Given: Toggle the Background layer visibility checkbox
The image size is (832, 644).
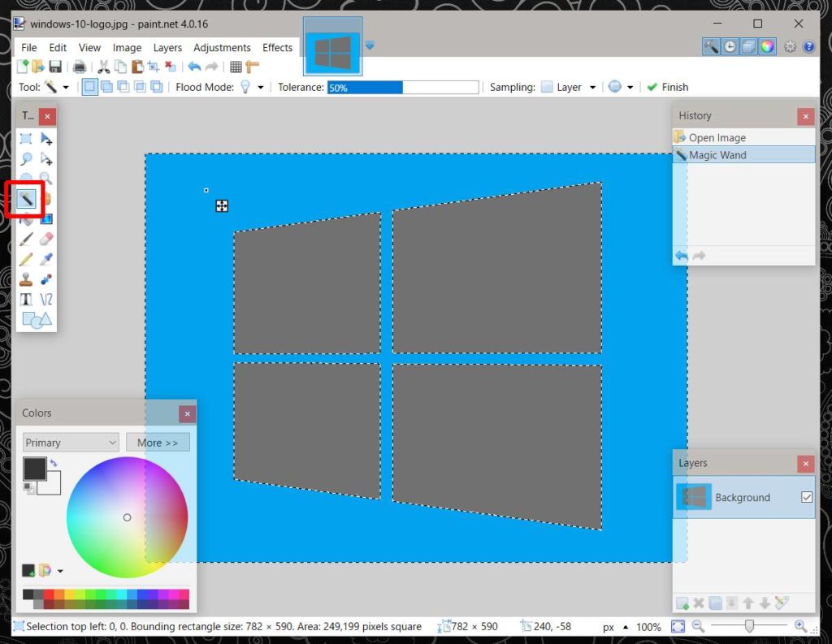Looking at the screenshot, I should [x=805, y=497].
